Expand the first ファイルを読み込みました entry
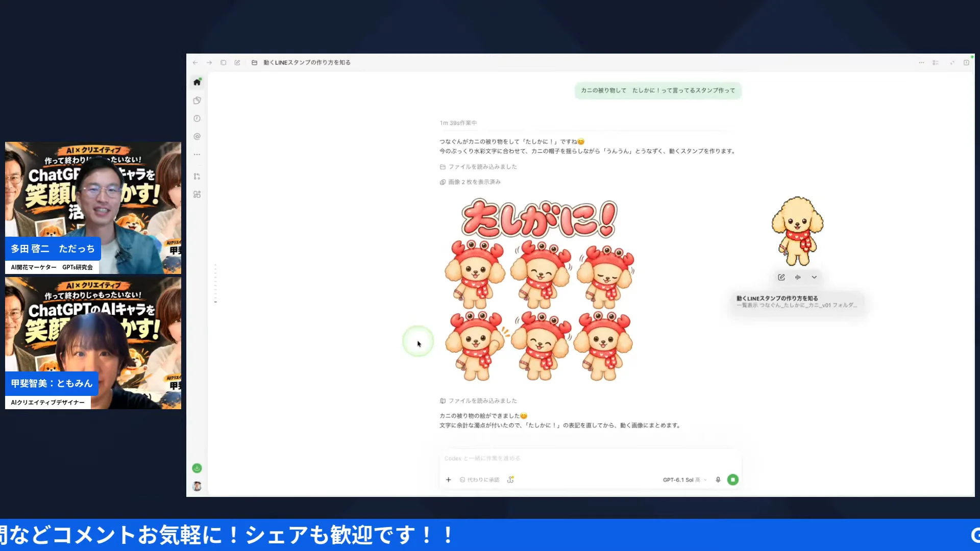This screenshot has height=551, width=980. click(x=478, y=167)
